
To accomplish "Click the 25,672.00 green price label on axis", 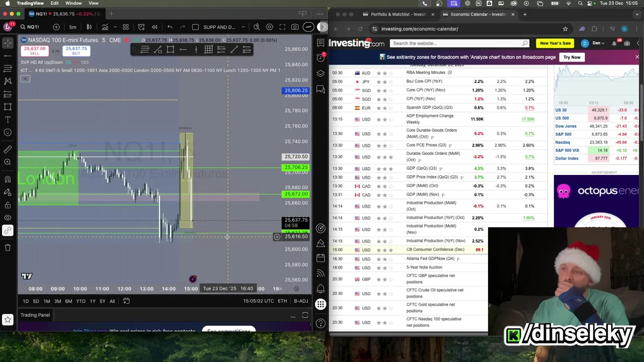I will (x=296, y=194).
